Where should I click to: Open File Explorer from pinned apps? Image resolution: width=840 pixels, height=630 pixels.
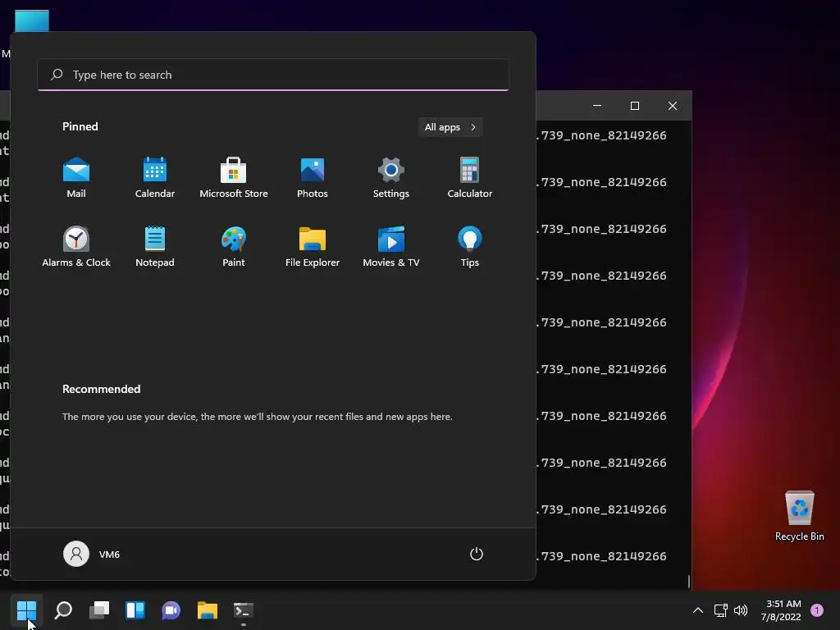313,247
